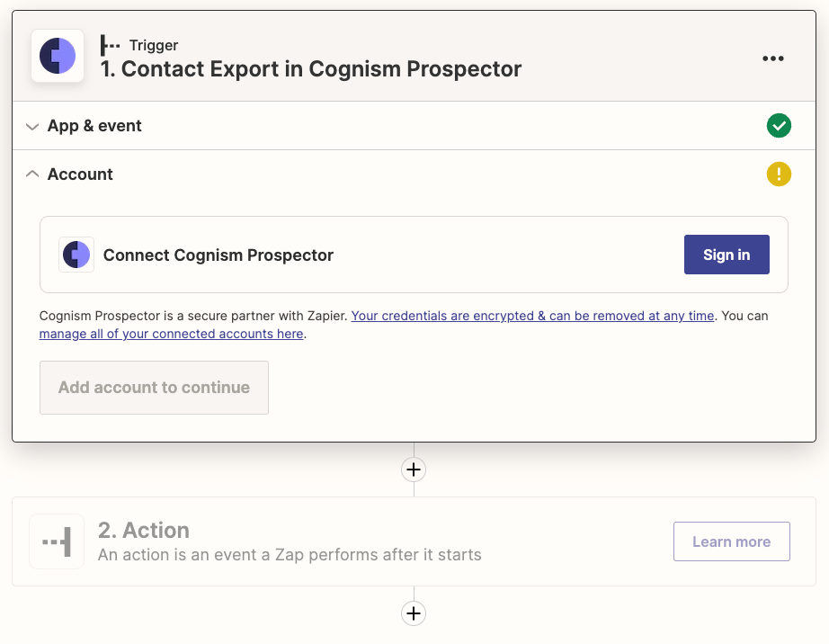Click the Learn more button
The image size is (829, 644).
click(x=731, y=541)
